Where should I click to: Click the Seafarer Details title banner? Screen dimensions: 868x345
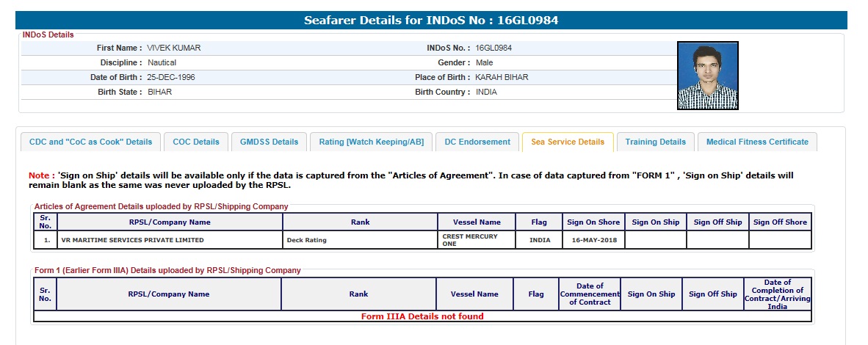click(436, 20)
